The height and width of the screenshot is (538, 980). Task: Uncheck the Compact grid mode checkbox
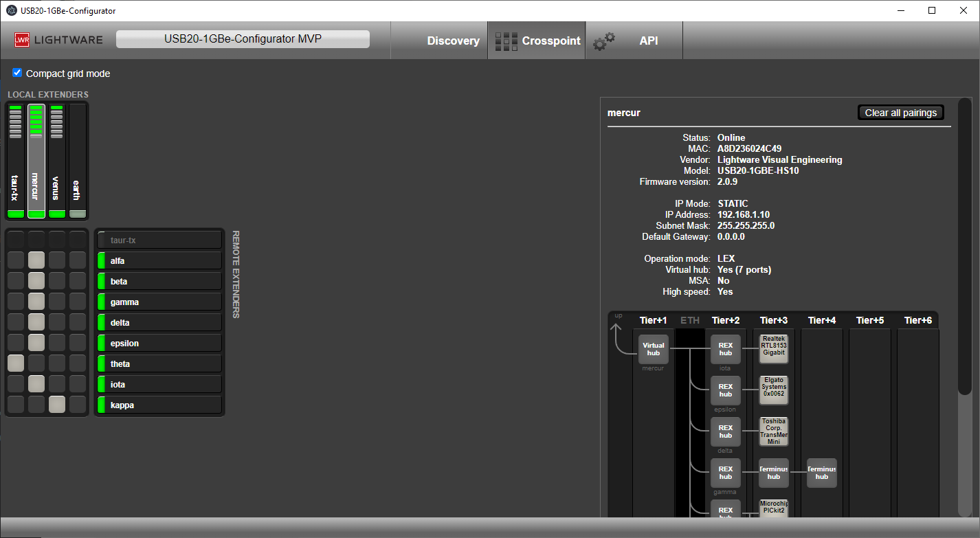tap(18, 73)
